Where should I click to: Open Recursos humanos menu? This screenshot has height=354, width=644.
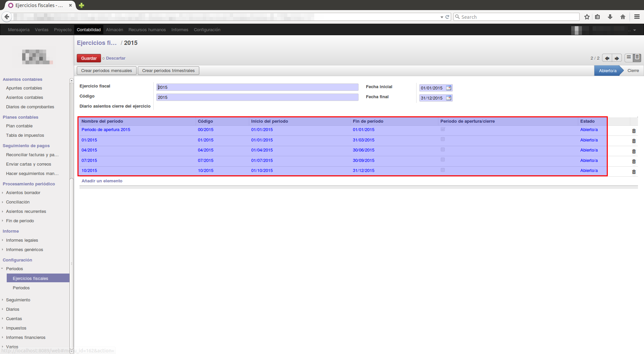coord(147,30)
